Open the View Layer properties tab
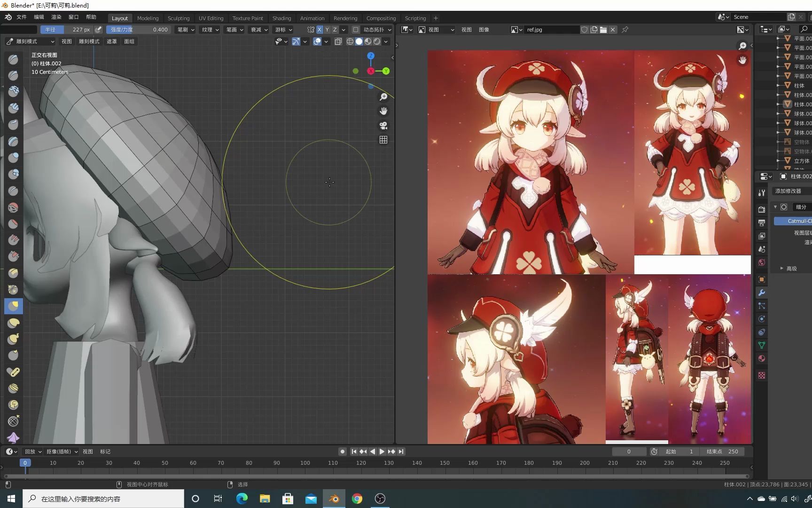The height and width of the screenshot is (508, 812). 762,236
